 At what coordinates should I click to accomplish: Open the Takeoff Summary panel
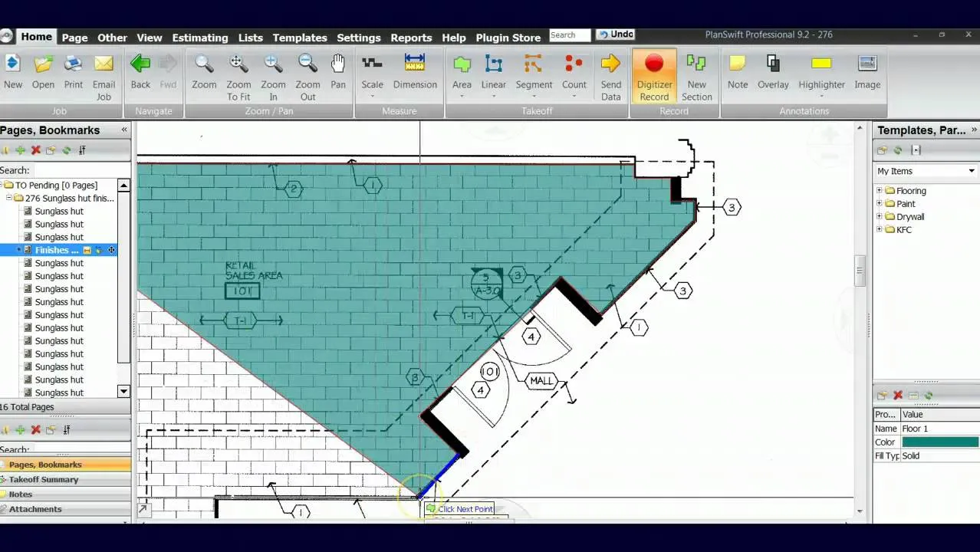[x=65, y=479]
